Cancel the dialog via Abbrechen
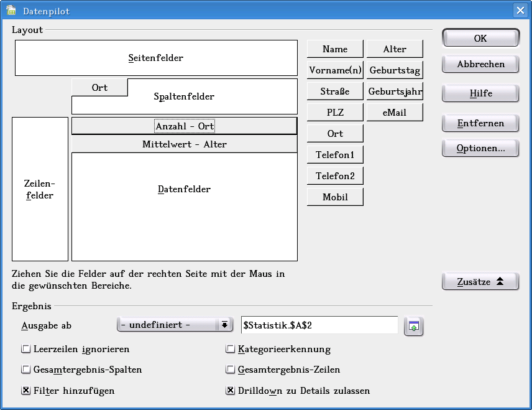 480,64
